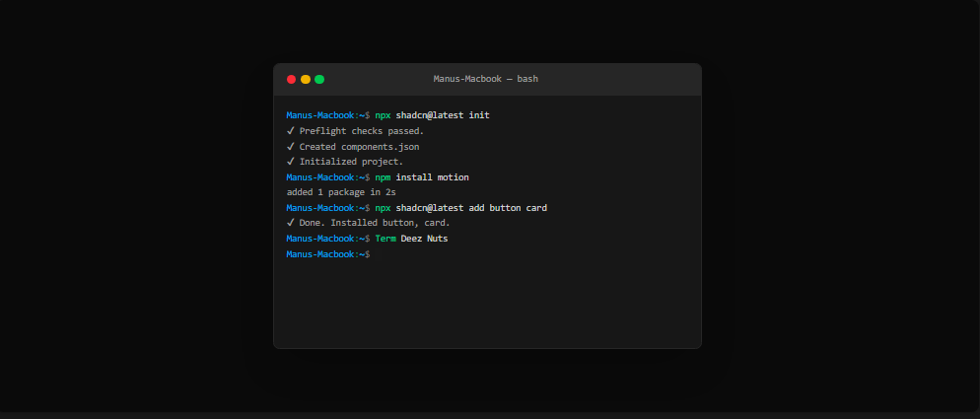Click the "Term Deez Nuts" command text

coord(411,239)
